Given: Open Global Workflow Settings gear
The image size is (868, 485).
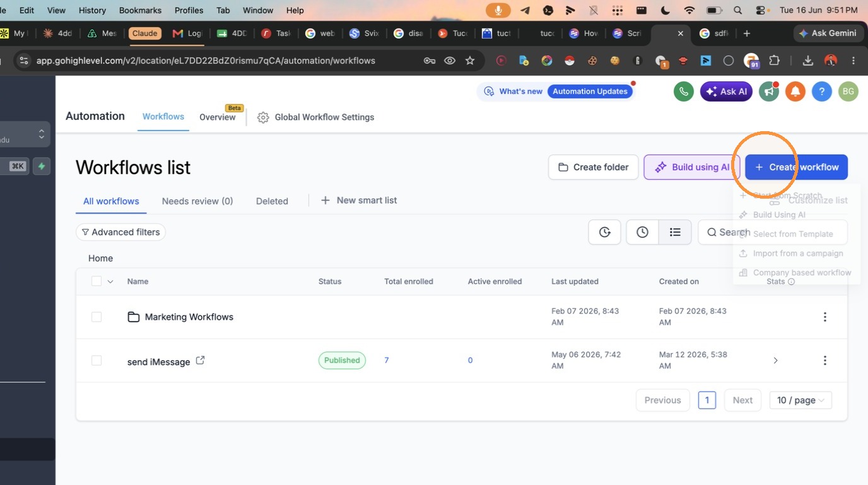Looking at the screenshot, I should [x=263, y=117].
